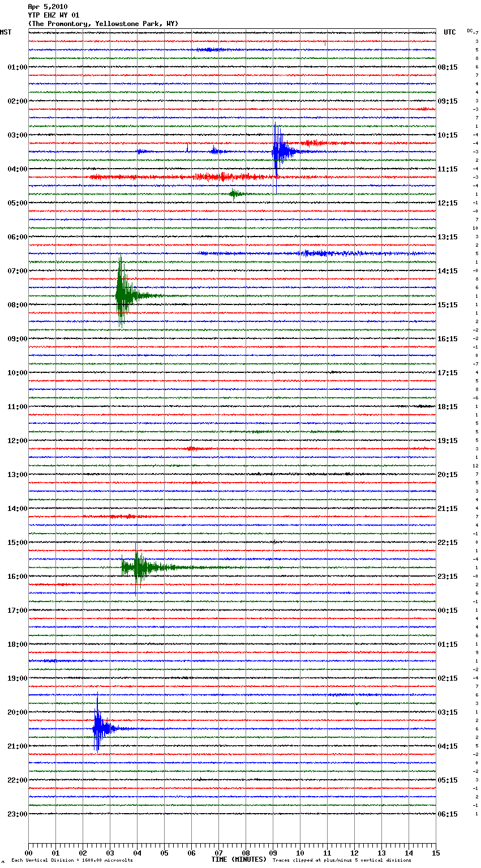Click the MST label '23:00'

[x=17, y=814]
